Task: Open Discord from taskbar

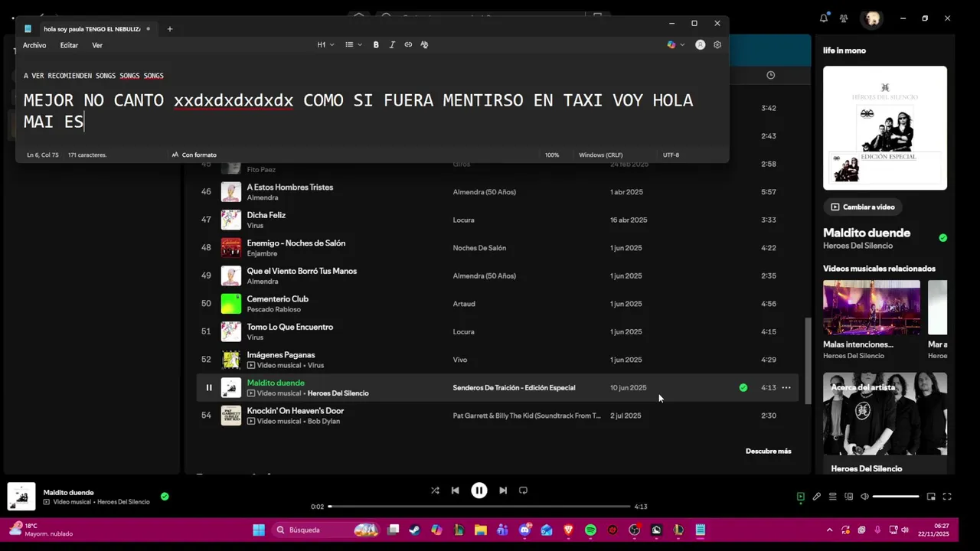Action: pyautogui.click(x=524, y=530)
